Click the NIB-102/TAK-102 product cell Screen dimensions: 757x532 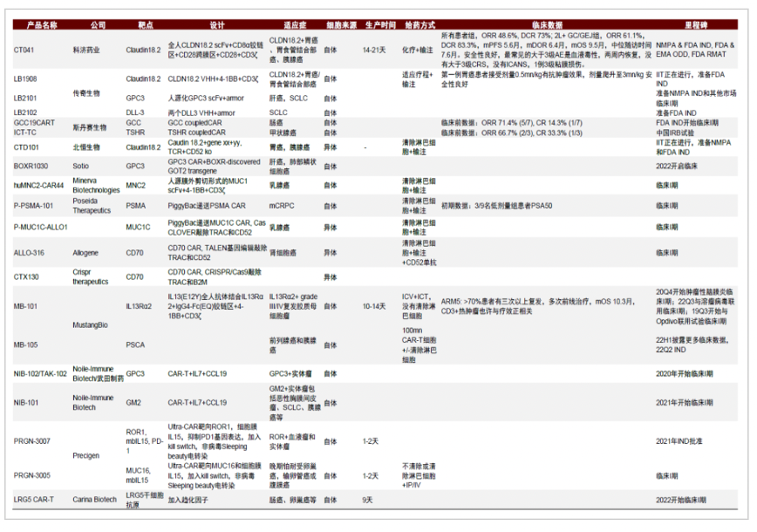point(40,373)
